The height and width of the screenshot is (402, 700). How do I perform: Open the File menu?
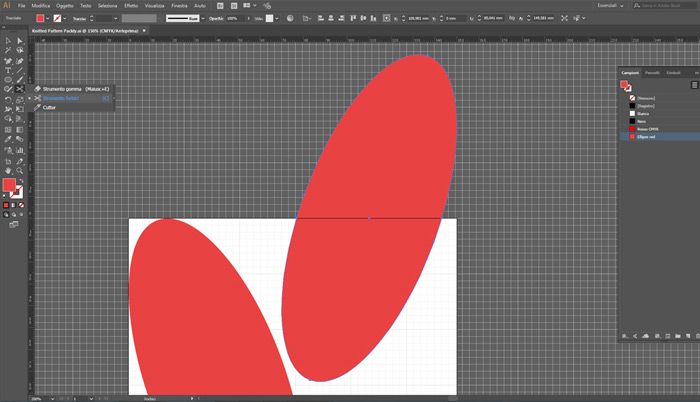pos(21,6)
